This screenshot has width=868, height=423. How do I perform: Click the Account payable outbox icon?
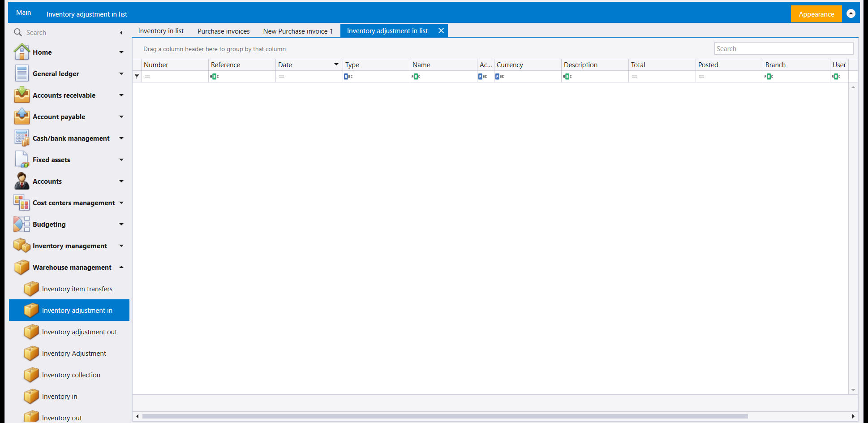click(21, 117)
